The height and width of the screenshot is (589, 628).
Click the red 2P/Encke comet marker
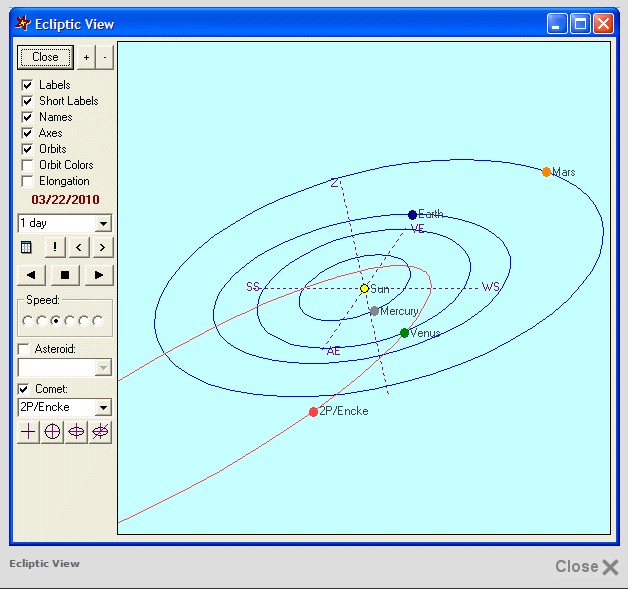313,412
